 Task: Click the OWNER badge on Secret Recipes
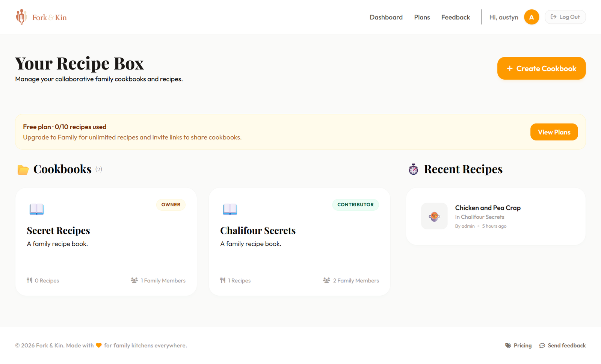pyautogui.click(x=171, y=205)
